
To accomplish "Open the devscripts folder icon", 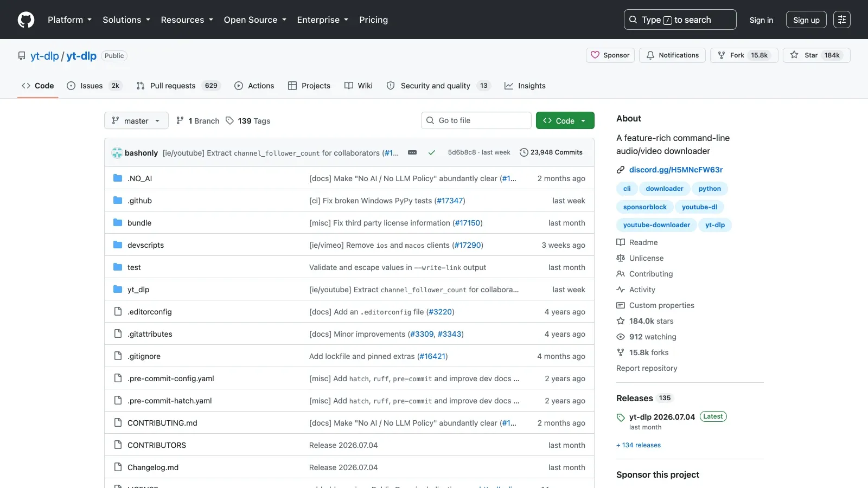I will tap(118, 245).
